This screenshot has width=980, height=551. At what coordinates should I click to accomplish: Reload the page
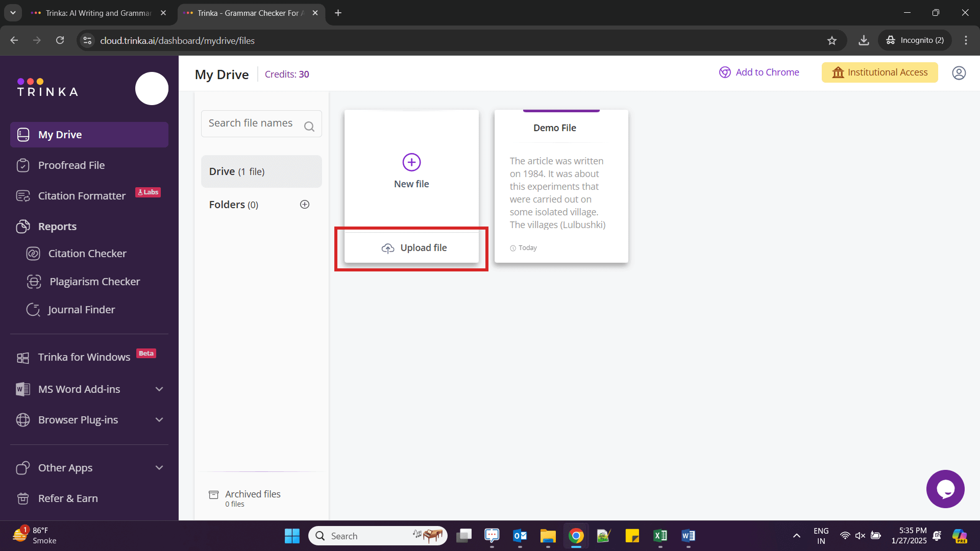tap(60, 40)
